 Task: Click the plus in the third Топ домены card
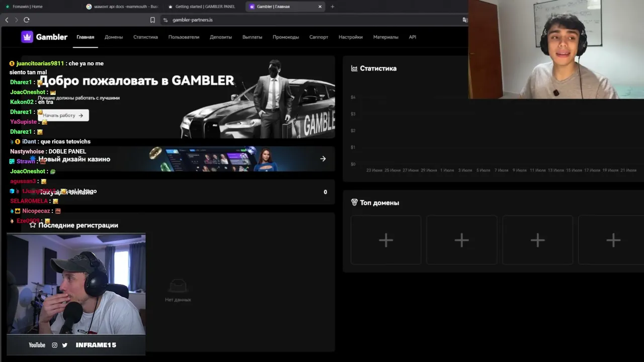[538, 240]
